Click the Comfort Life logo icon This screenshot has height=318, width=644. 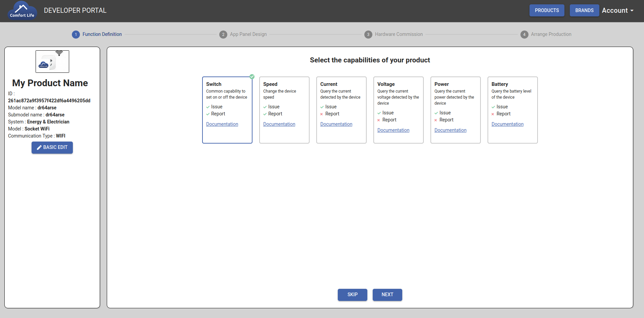tap(22, 10)
